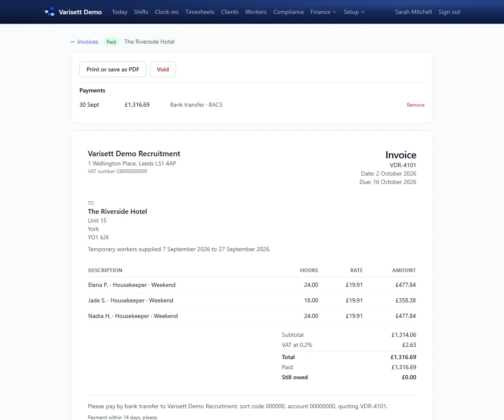This screenshot has height=420, width=504.
Task: Click the Bank transfer · BACS text
Action: click(196, 105)
